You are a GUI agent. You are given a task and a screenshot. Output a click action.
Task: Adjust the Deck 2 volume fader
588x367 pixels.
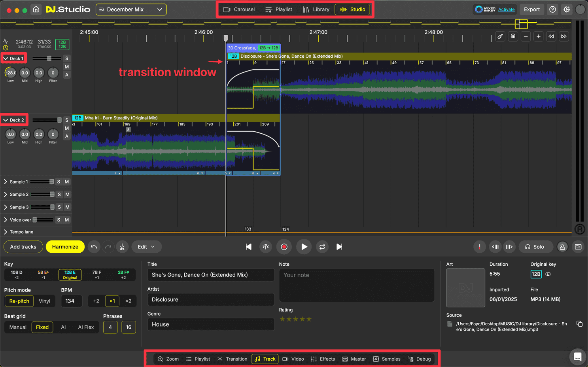pos(59,120)
